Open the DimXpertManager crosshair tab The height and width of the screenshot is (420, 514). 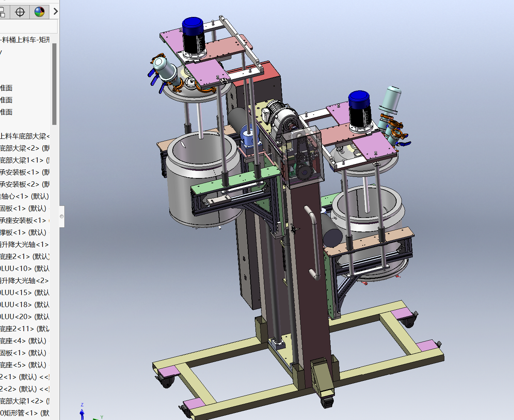(x=20, y=12)
